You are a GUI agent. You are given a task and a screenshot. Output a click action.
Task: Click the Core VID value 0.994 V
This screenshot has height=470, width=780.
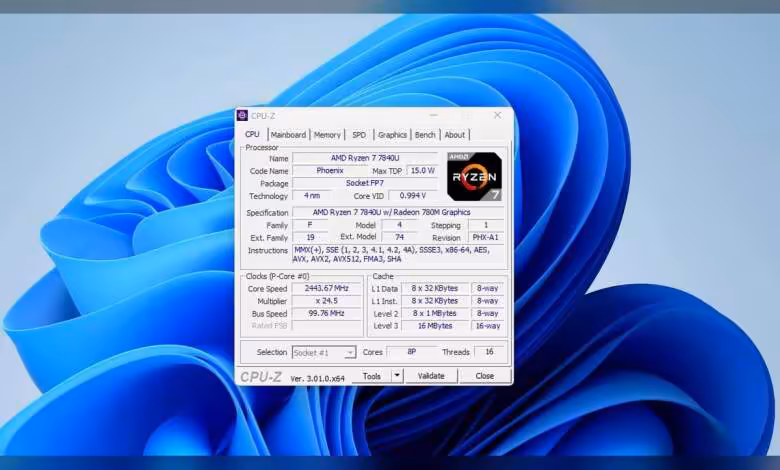coord(413,196)
